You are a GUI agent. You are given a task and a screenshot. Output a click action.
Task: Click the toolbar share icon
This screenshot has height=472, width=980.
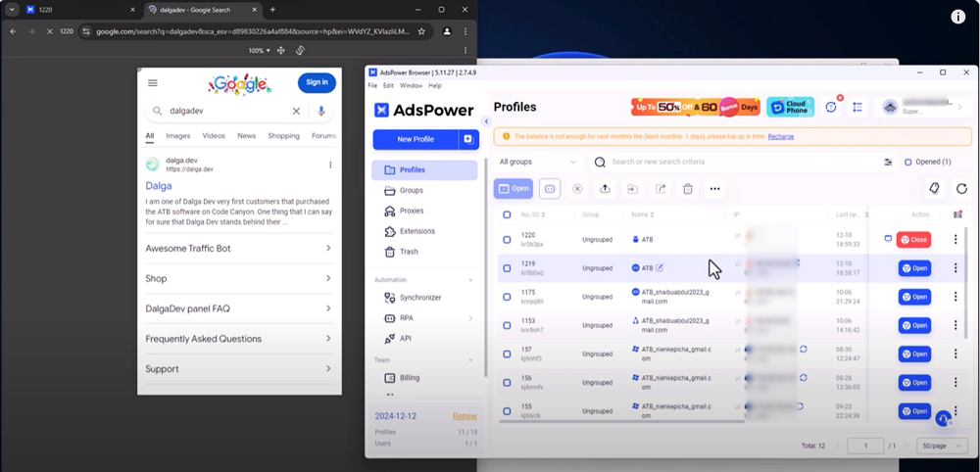[x=660, y=189]
